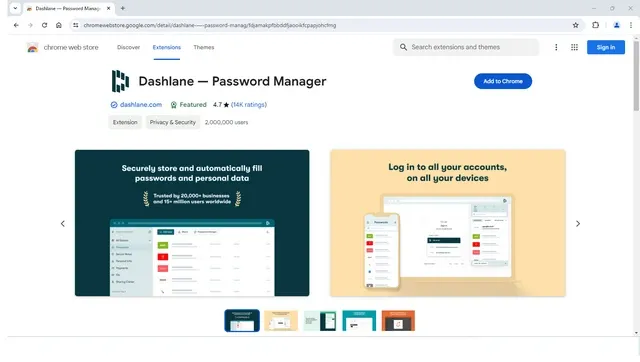The width and height of the screenshot is (640, 362).
Task: Reload the page
Action: pos(44,25)
